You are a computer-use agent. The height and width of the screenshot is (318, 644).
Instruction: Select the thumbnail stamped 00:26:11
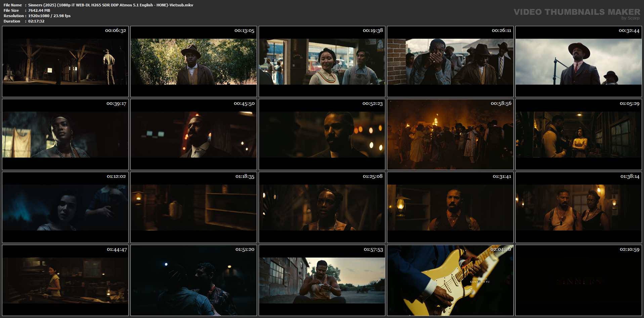coord(450,62)
